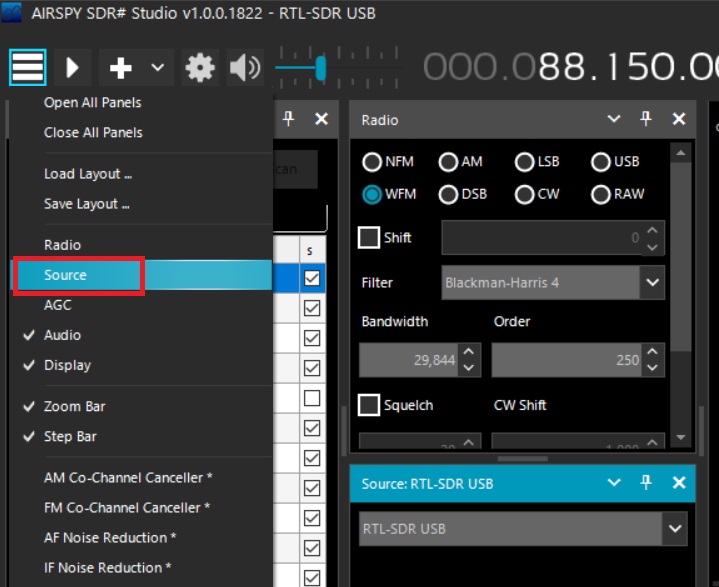Click the Shift value input field

coord(542,238)
